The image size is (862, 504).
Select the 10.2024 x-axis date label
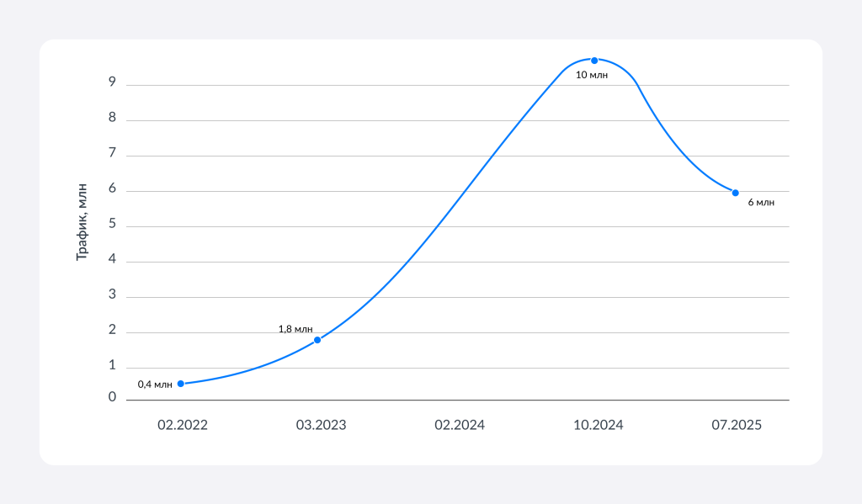click(598, 426)
